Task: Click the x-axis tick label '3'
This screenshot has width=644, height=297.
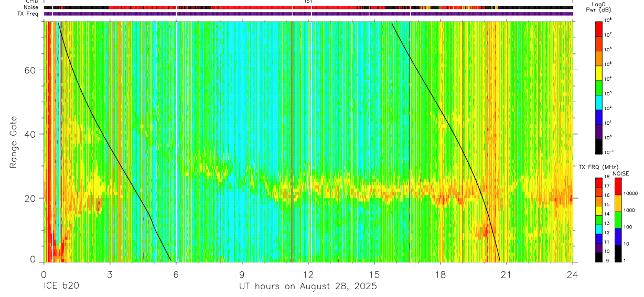Action: (x=110, y=274)
